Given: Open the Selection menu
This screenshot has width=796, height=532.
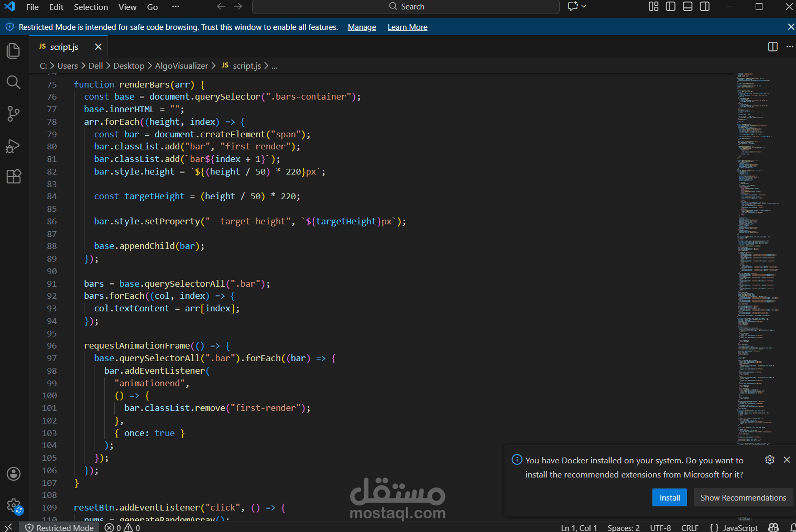Looking at the screenshot, I should 91,7.
